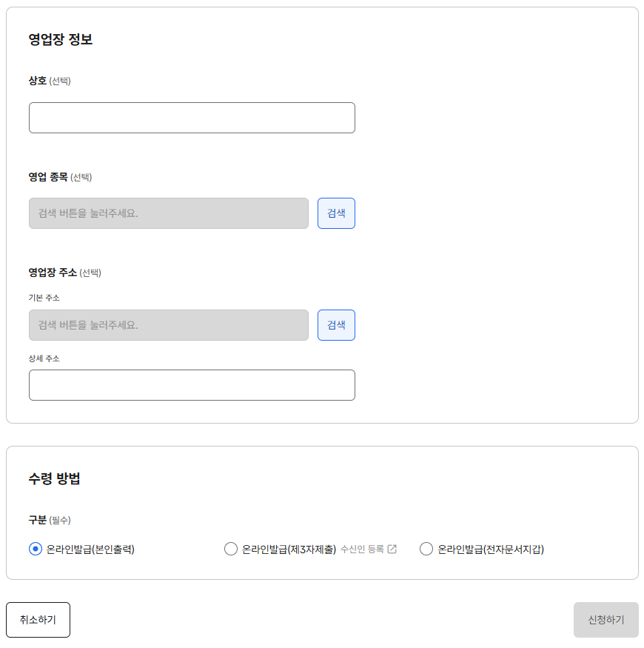The height and width of the screenshot is (648, 644).
Task: Click the external link icon beside 수신인 등록
Action: coord(391,549)
